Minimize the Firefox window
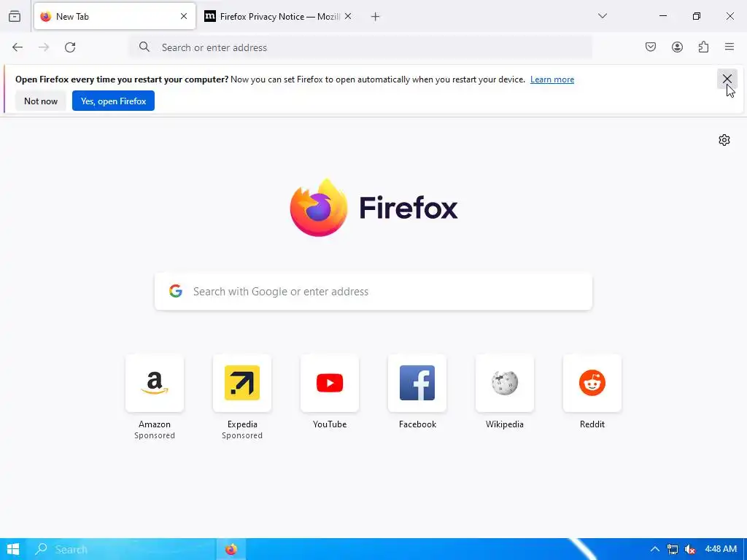 click(662, 16)
